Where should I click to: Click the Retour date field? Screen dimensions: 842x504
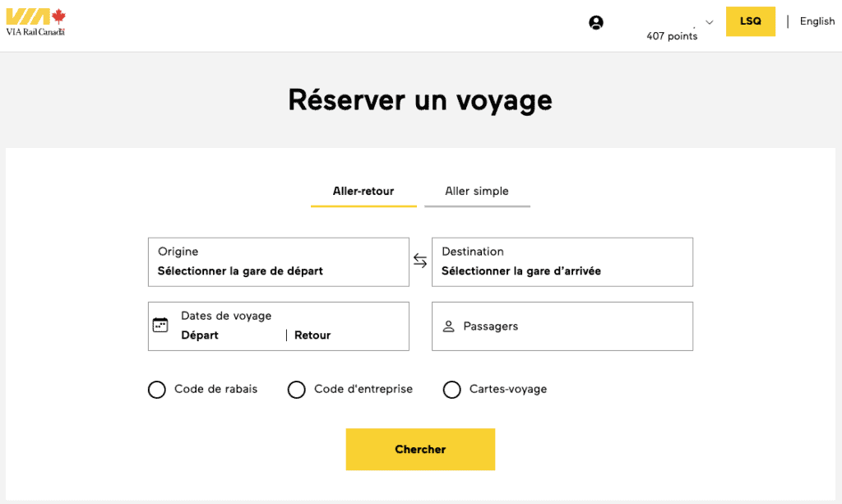pyautogui.click(x=312, y=335)
